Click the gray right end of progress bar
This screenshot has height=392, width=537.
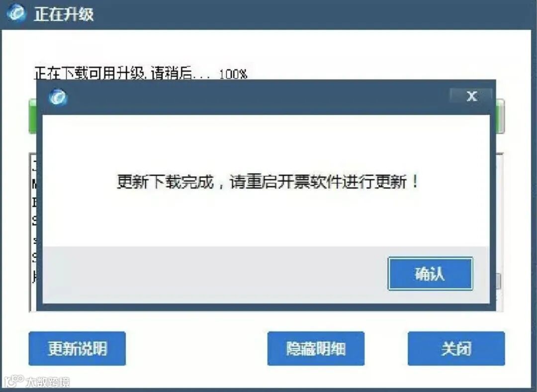pos(500,116)
